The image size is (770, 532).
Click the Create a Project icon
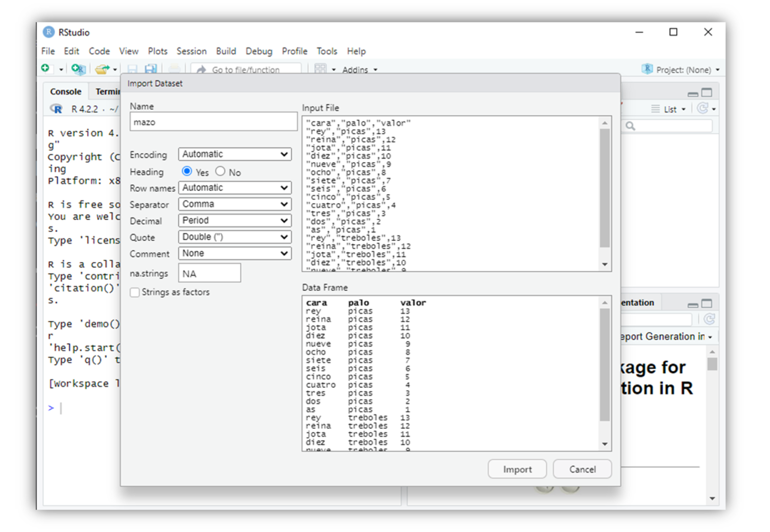(78, 69)
